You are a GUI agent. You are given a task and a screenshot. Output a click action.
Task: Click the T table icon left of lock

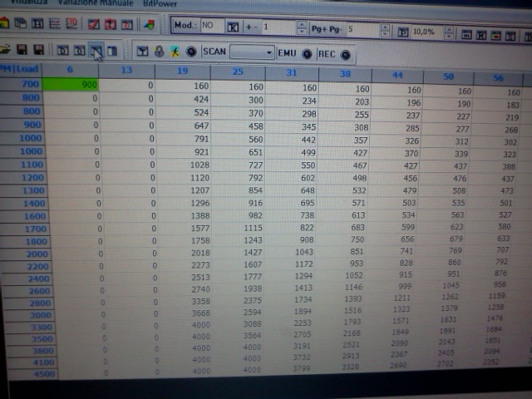click(x=142, y=52)
